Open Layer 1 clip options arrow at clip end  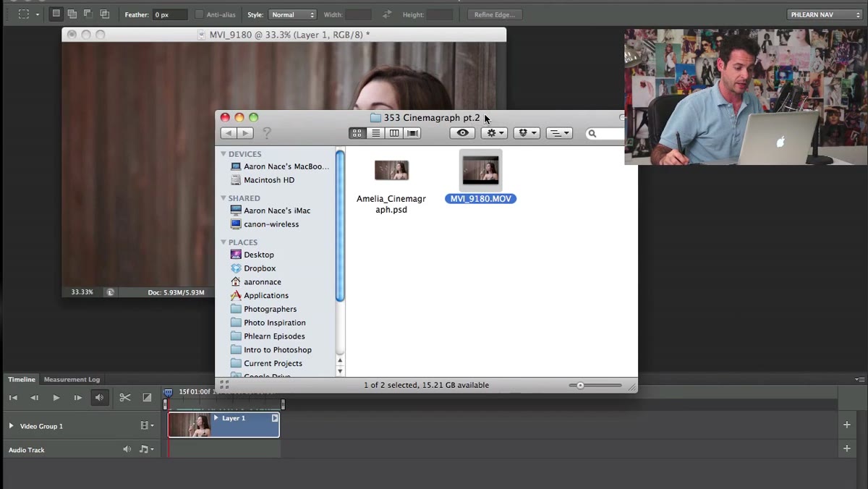pyautogui.click(x=275, y=418)
